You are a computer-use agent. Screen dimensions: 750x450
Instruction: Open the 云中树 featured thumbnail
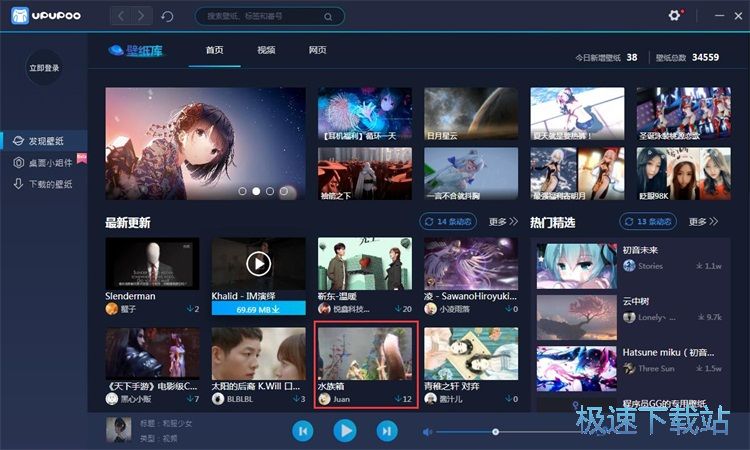[x=576, y=318]
